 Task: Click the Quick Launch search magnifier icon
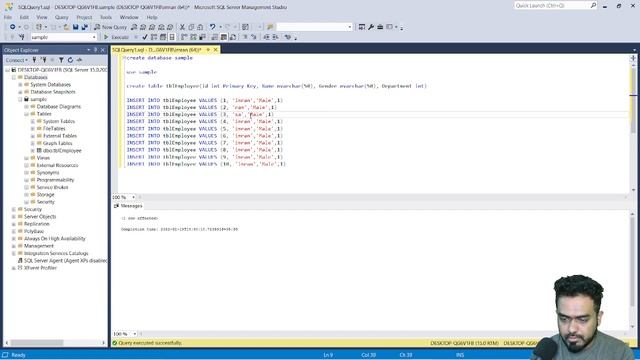tap(593, 5)
